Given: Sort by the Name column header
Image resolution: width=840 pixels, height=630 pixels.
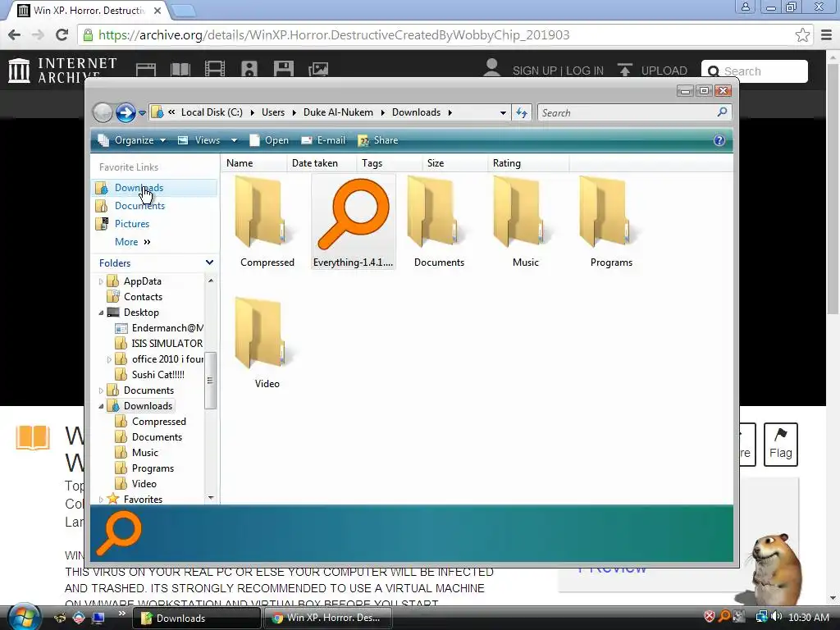Looking at the screenshot, I should [x=253, y=163].
